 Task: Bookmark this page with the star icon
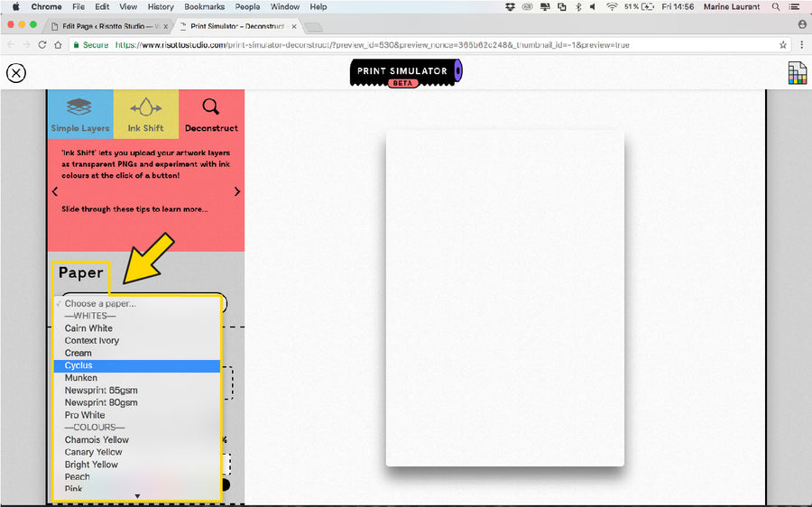pyautogui.click(x=783, y=45)
